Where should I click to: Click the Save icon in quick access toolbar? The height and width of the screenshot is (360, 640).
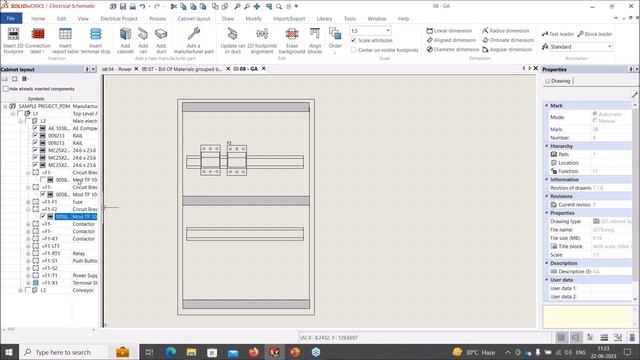[123, 7]
